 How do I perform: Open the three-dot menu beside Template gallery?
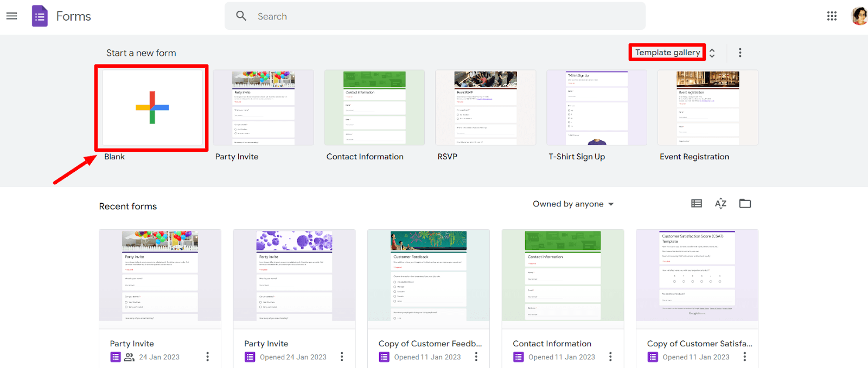[740, 53]
